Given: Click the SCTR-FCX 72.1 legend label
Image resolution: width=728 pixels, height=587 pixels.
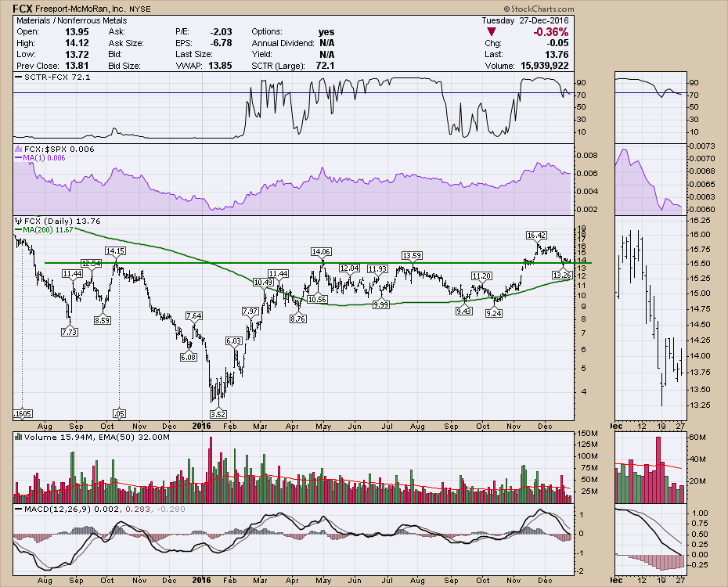Looking at the screenshot, I should (57, 77).
